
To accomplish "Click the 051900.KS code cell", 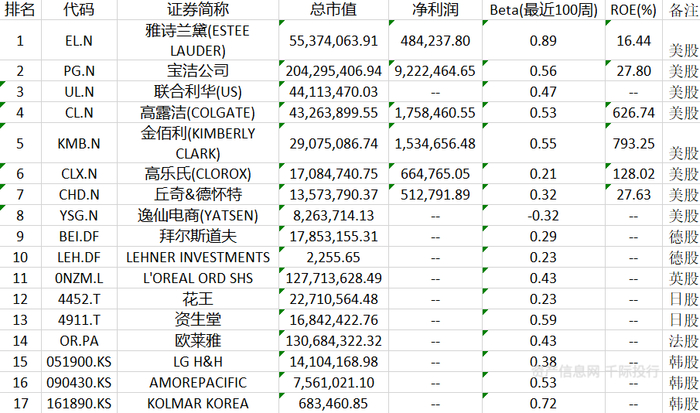I will pos(79,362).
